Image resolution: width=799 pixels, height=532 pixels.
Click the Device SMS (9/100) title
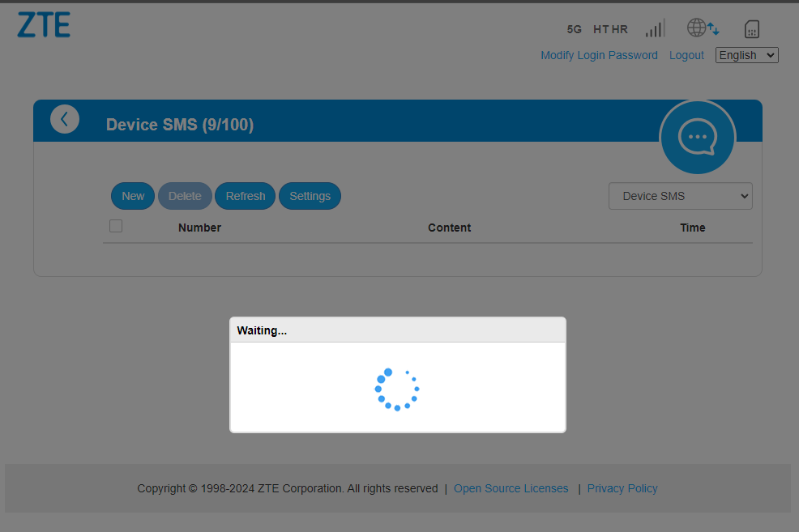[180, 125]
